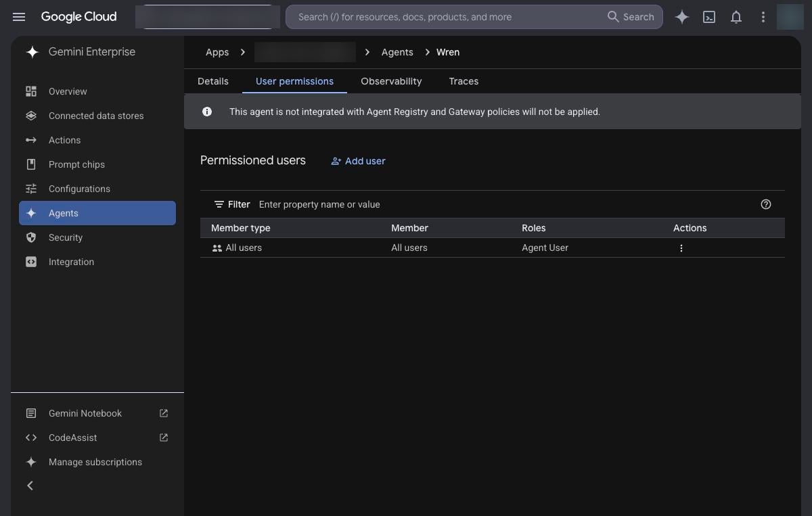812x516 pixels.
Task: Click the search field for resources and docs
Action: pos(447,17)
